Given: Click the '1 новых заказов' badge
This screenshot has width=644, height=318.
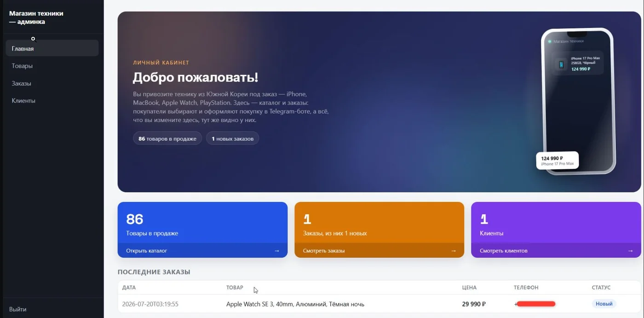Looking at the screenshot, I should (x=232, y=139).
